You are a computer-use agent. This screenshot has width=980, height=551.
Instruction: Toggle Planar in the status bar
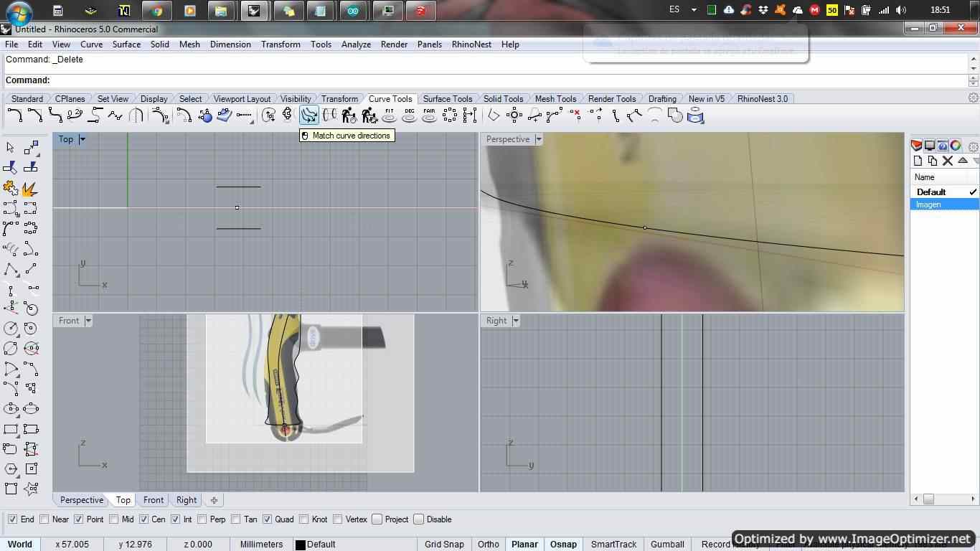click(x=524, y=545)
